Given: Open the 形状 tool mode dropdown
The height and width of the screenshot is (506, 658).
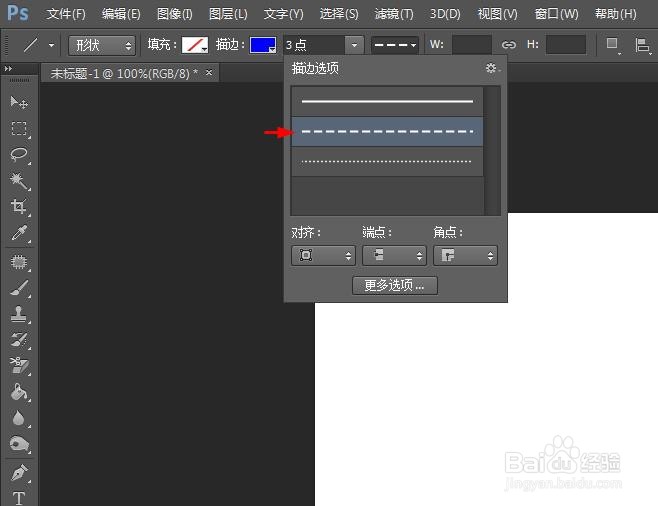Looking at the screenshot, I should coord(102,45).
